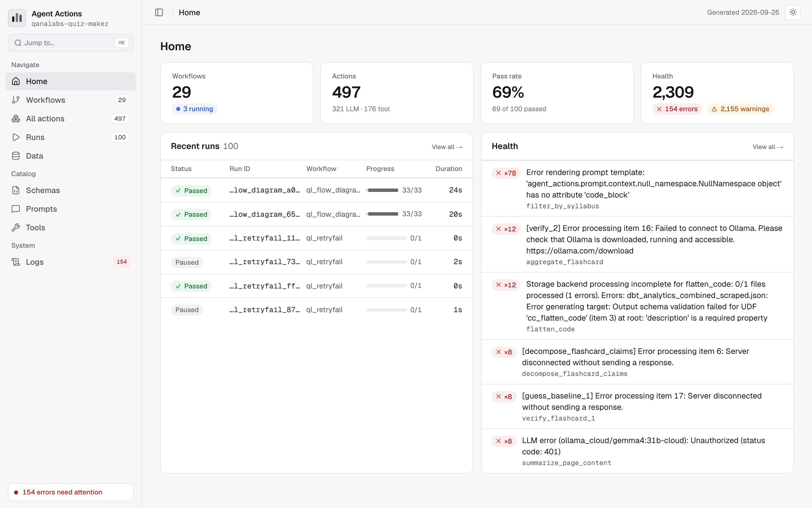812x508 pixels.
Task: Click Paused status of run …l_retryfail_73…
Action: click(x=187, y=262)
